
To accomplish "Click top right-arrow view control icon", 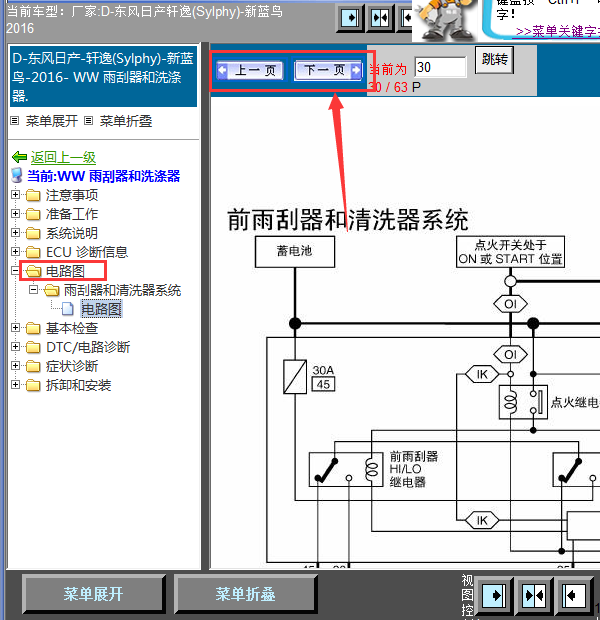I will [x=350, y=18].
